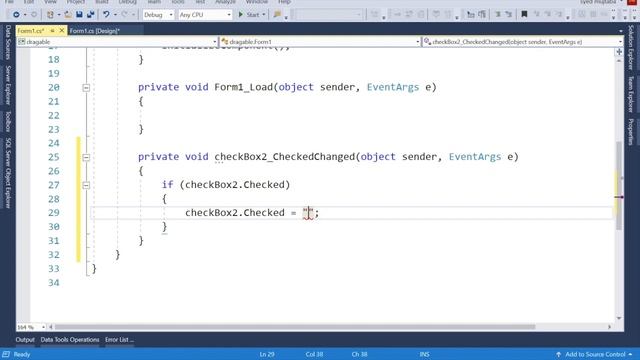Click the Save All toolbar icon
The height and width of the screenshot is (360, 640).
tap(90, 15)
